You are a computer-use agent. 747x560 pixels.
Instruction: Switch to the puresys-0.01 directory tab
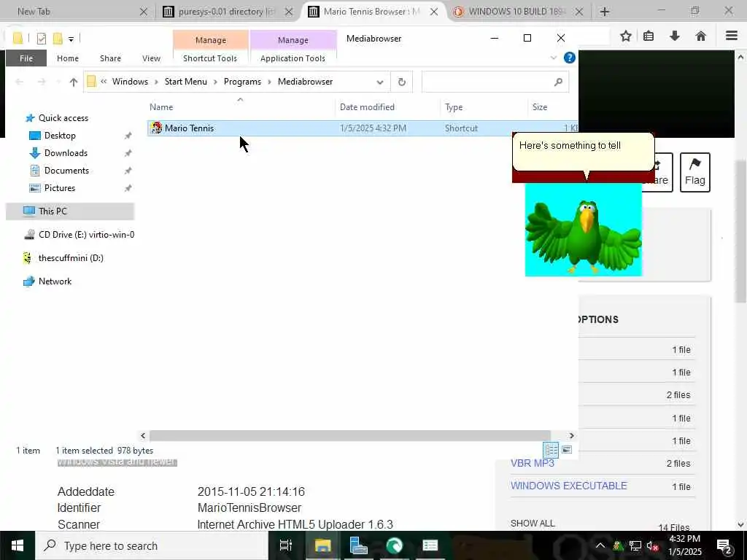click(228, 12)
